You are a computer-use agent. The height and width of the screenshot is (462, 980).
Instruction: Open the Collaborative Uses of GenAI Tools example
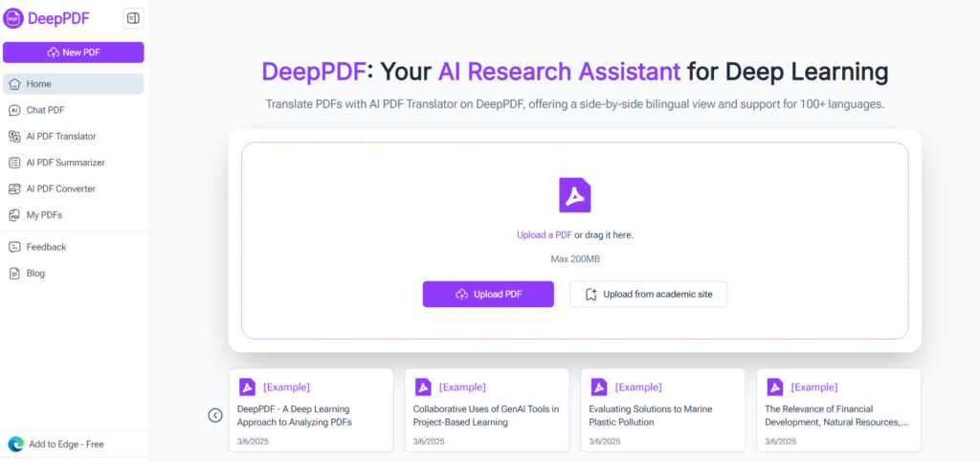tap(487, 409)
